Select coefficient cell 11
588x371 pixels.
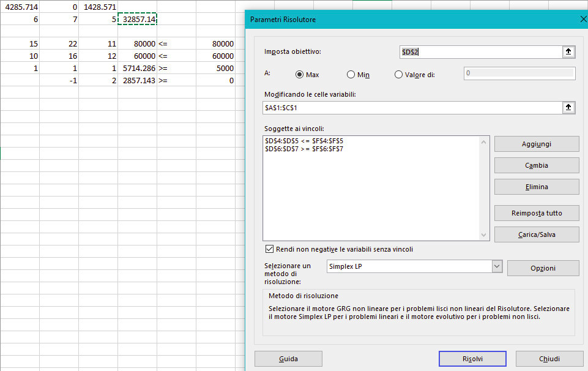coord(99,44)
